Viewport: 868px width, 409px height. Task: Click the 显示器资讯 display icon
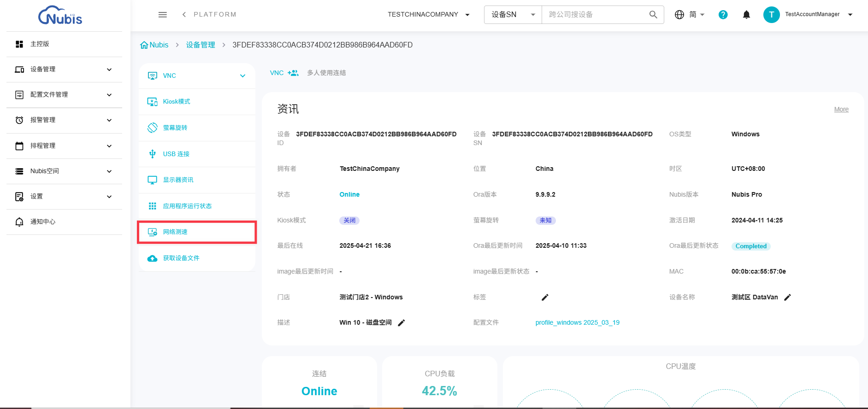coord(152,180)
